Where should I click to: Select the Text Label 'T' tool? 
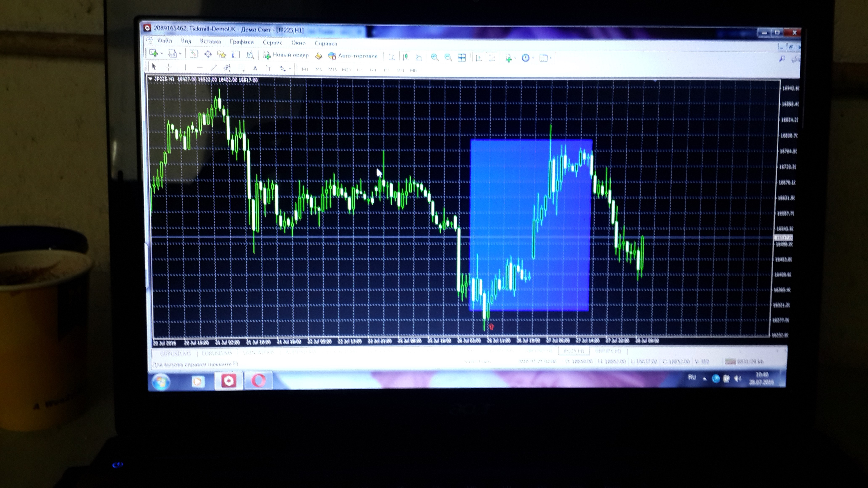[x=269, y=69]
